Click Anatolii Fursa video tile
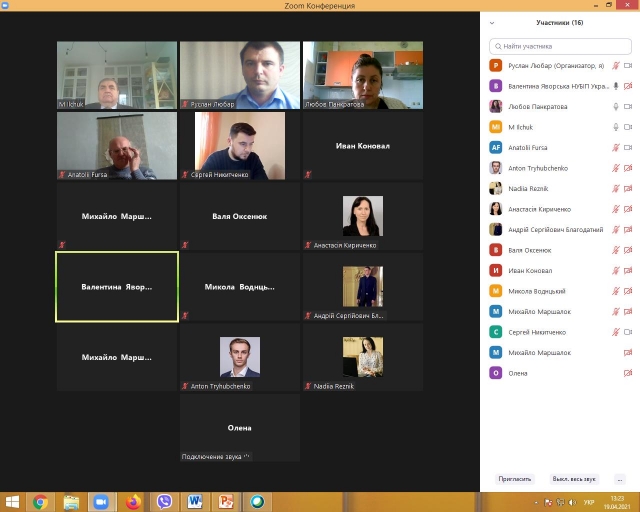Image resolution: width=640 pixels, height=512 pixels. click(x=117, y=146)
